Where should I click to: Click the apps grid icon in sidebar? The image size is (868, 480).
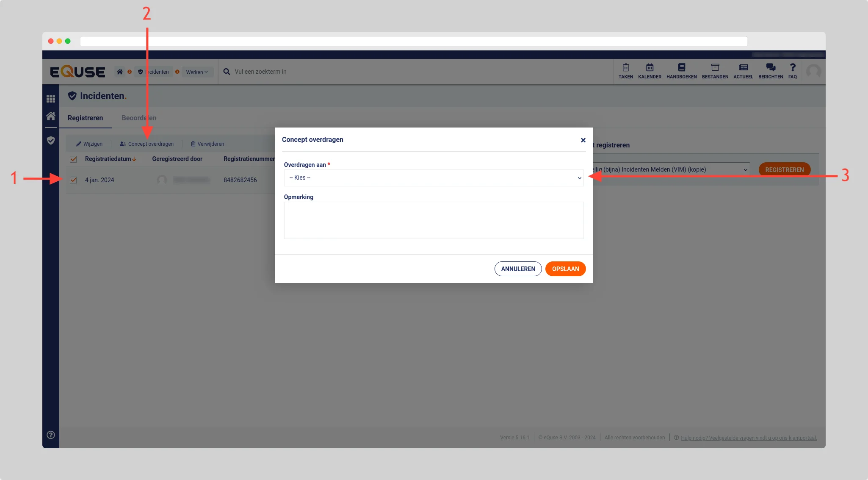point(51,99)
